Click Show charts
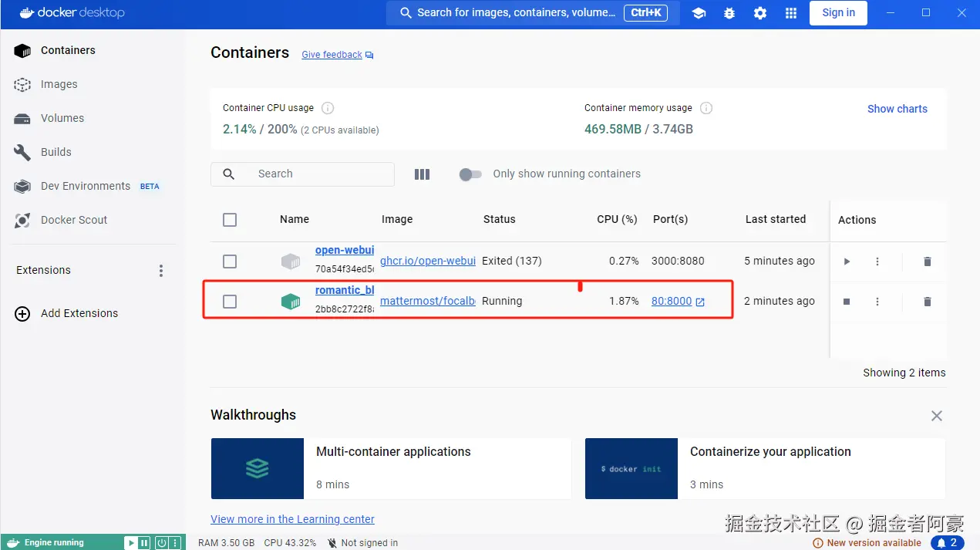980x550 pixels. point(897,109)
